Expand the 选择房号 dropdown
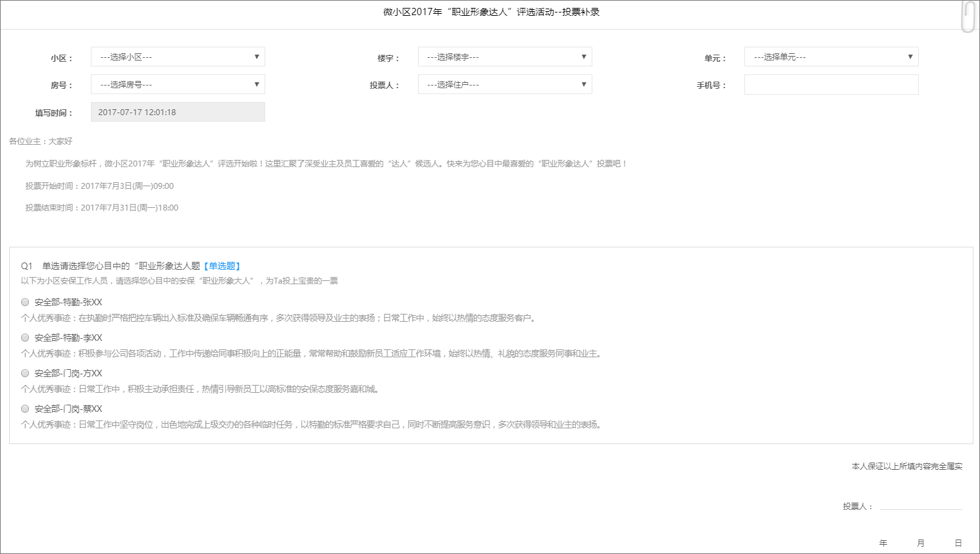 coord(178,85)
